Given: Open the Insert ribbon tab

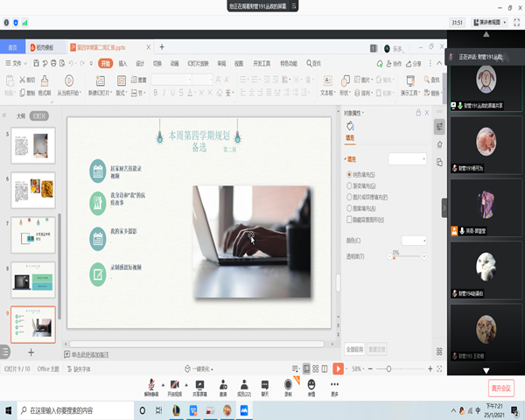Looking at the screenshot, I should click(x=122, y=63).
